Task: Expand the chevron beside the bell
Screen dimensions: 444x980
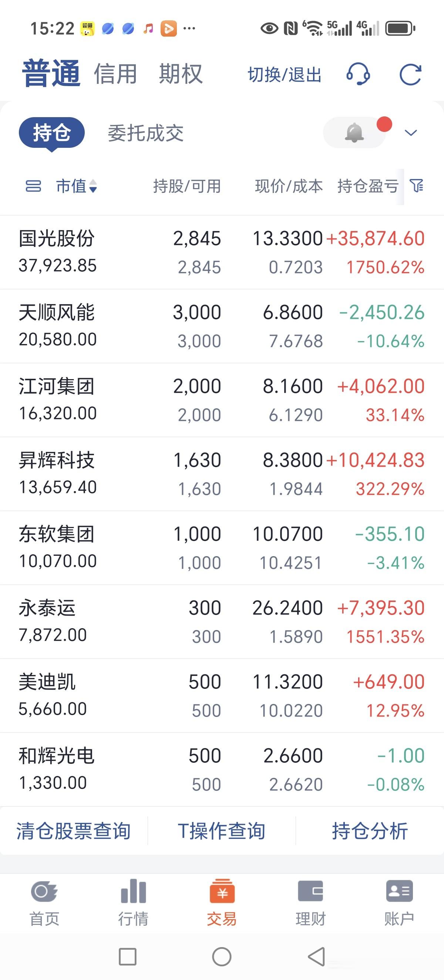Action: 410,133
